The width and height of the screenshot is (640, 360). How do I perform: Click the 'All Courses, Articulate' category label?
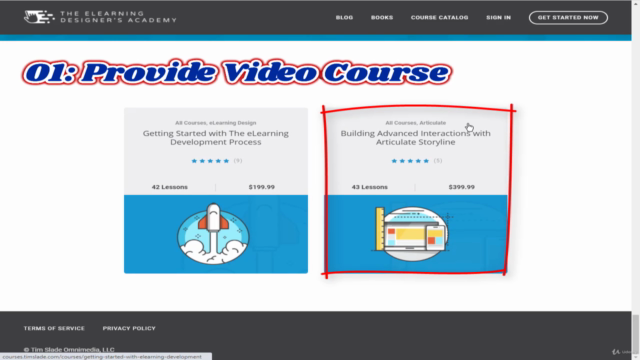(416, 123)
